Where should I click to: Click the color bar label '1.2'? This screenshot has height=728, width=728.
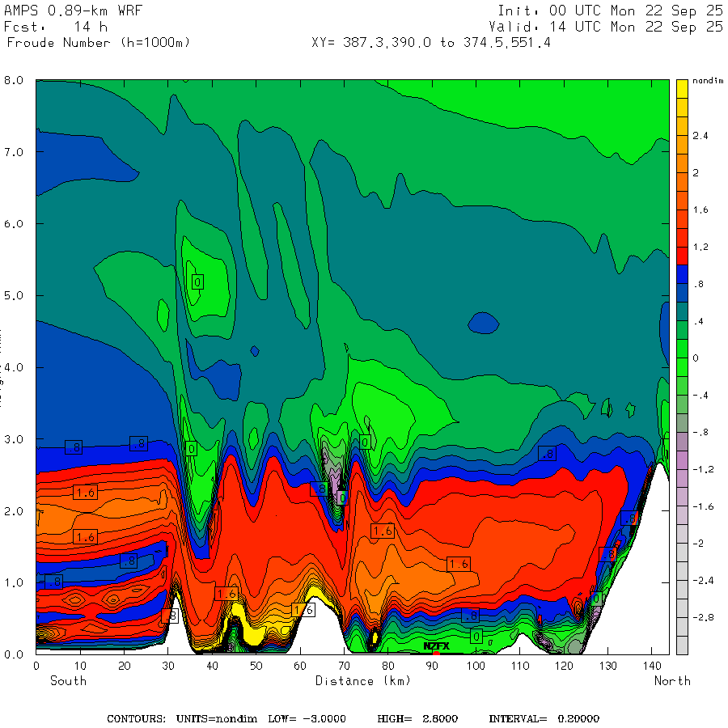coord(700,247)
